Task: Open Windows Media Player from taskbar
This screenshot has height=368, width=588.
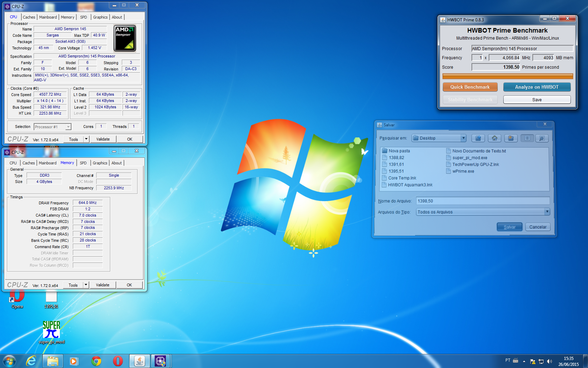Action: click(x=74, y=361)
